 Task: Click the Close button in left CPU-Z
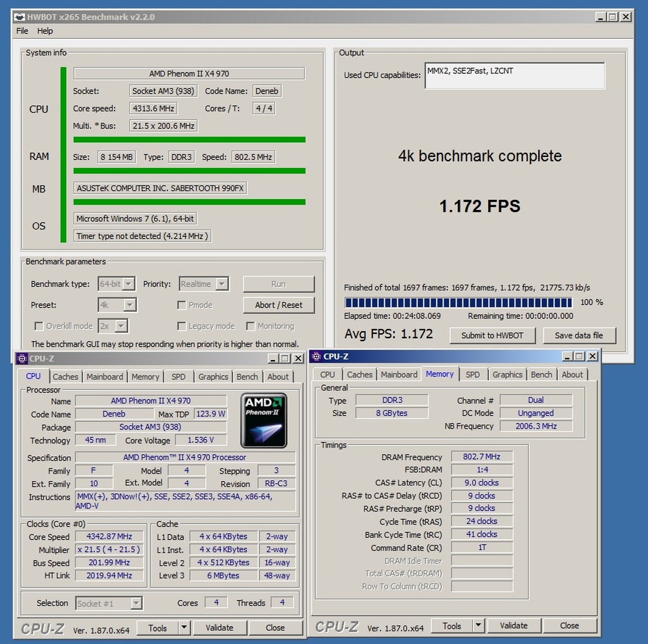(275, 627)
